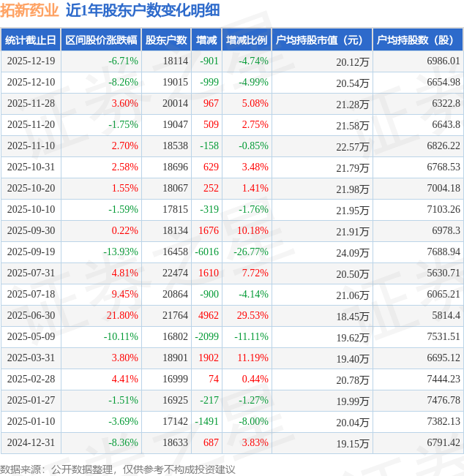The height and width of the screenshot is (476, 464).
Task: Click the 增减 column header
Action: 207,40
